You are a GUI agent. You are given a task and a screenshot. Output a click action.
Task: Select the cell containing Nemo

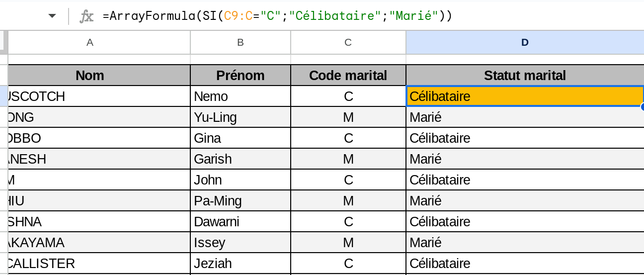click(241, 96)
